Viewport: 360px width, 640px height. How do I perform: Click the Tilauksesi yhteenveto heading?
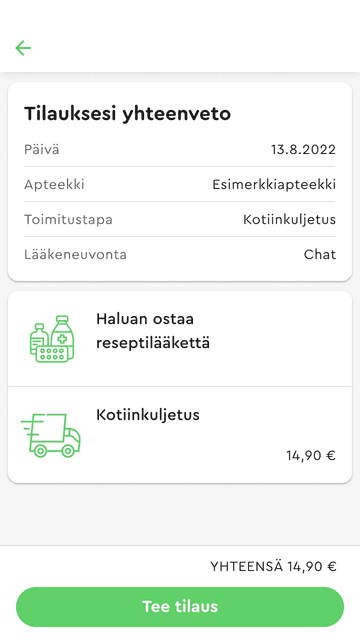coord(127,113)
